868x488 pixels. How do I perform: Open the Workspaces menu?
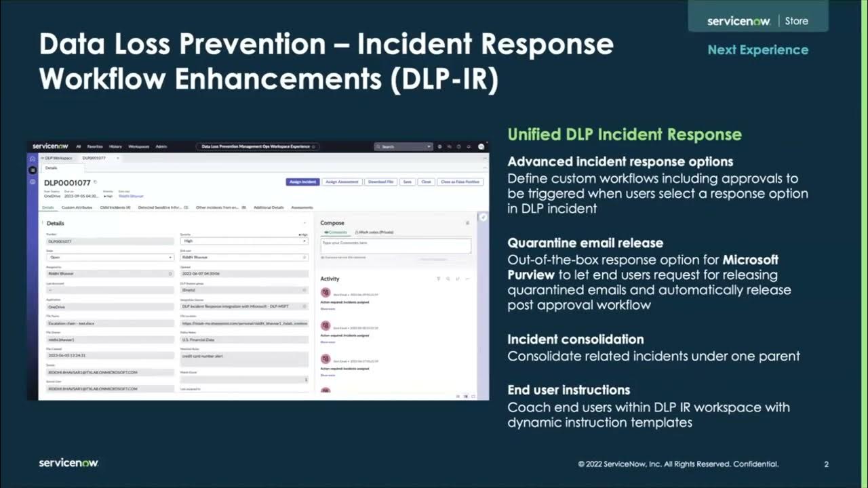point(139,146)
